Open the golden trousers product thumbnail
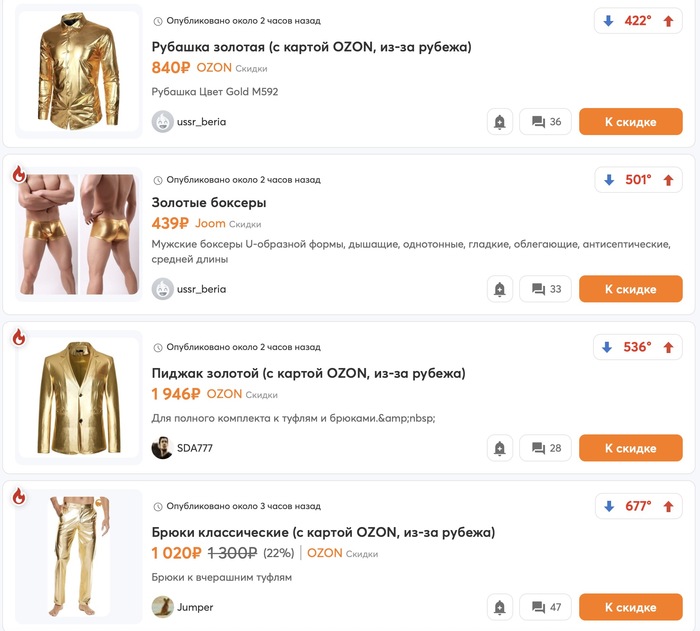Image resolution: width=700 pixels, height=631 pixels. coord(79,556)
